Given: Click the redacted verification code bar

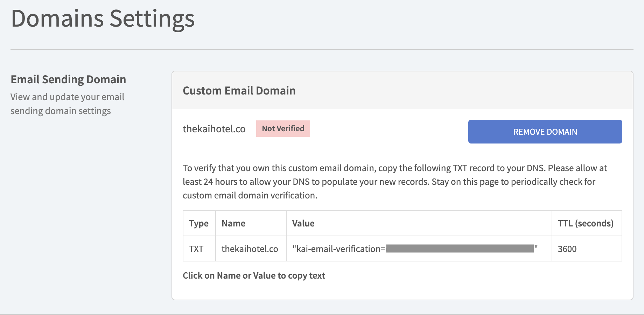Looking at the screenshot, I should pyautogui.click(x=460, y=249).
